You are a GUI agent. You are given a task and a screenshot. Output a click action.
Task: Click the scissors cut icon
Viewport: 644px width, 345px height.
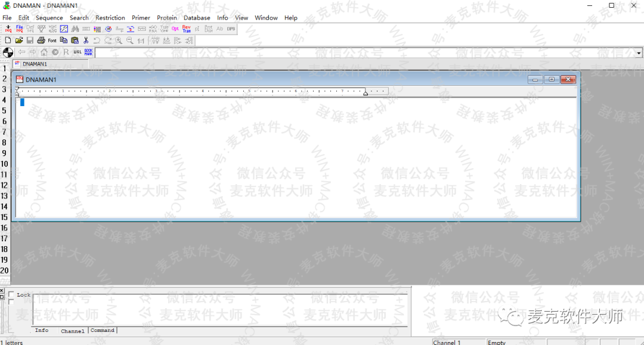tap(86, 40)
